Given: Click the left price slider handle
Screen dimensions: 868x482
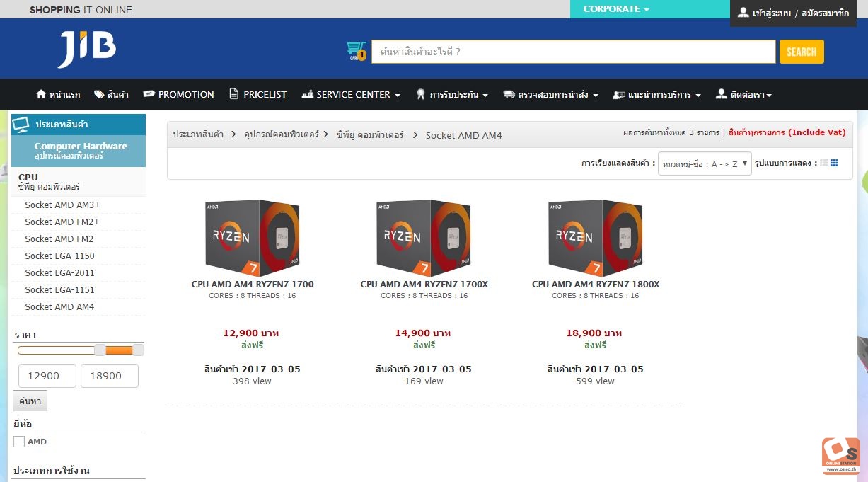Looking at the screenshot, I should coord(100,350).
